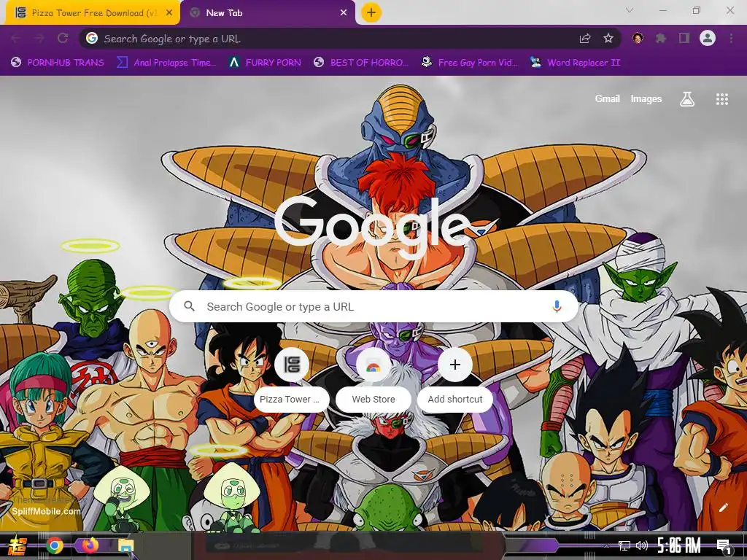The width and height of the screenshot is (747, 560).
Task: Open the Google apps grid
Action: (722, 99)
